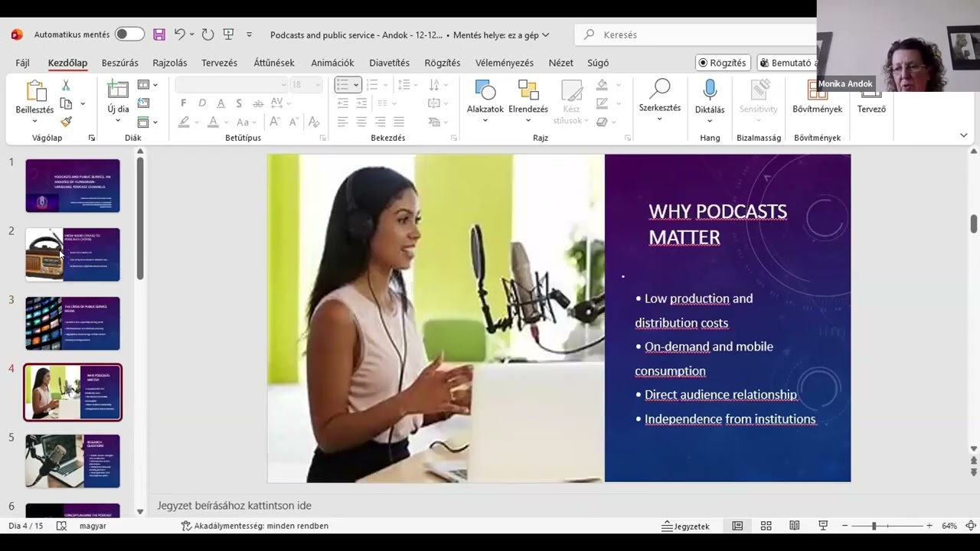The image size is (980, 551).
Task: Open the Fájl menu
Action: 22,63
